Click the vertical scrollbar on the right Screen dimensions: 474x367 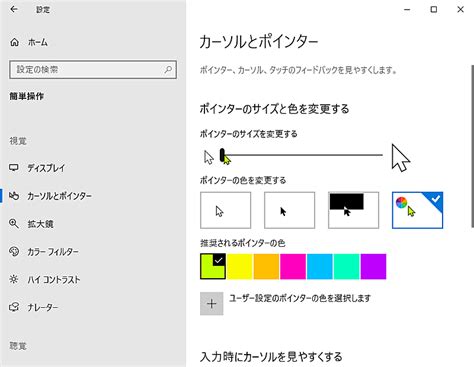click(x=472, y=147)
